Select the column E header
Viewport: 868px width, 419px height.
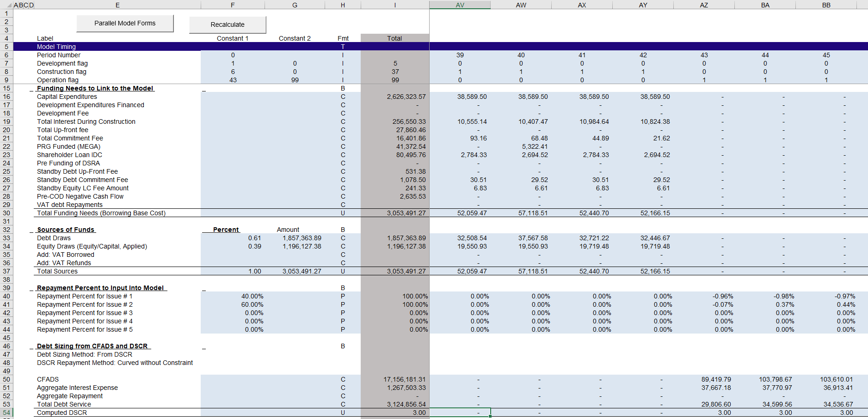tap(117, 5)
